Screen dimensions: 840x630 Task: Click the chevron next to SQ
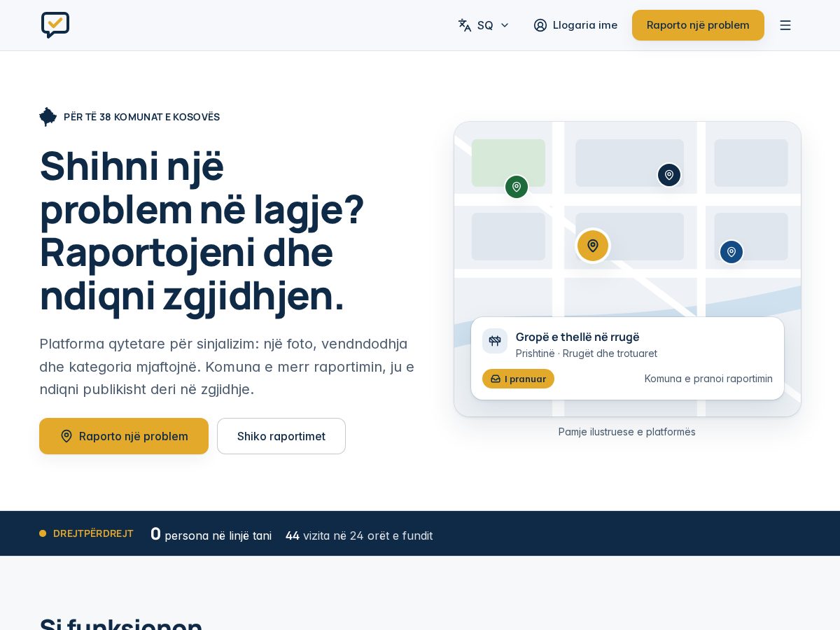coord(505,25)
